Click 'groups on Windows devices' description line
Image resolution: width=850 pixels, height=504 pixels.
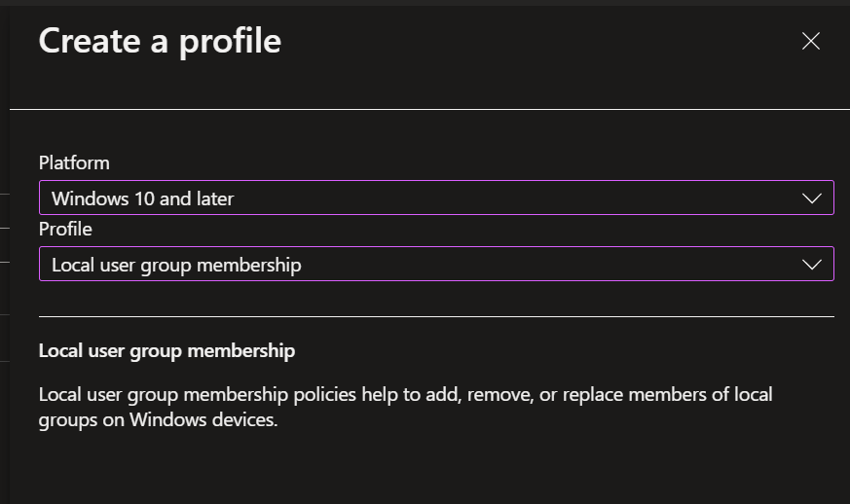point(158,421)
